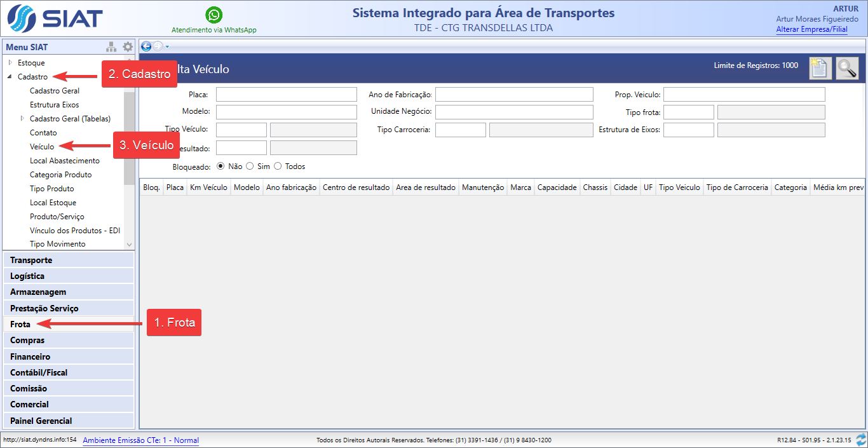Click the hierarchy tree icon in Menu SIAT
868x448 pixels.
(x=112, y=47)
